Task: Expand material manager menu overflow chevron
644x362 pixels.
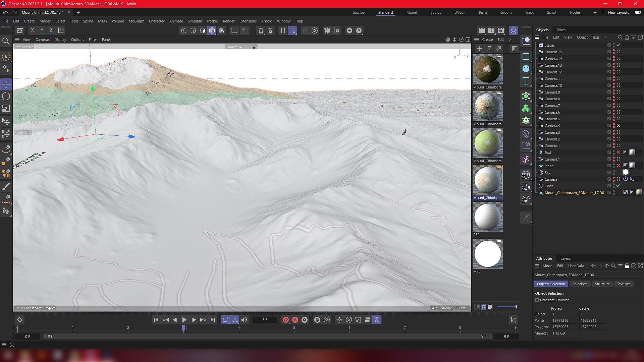Action: pyautogui.click(x=510, y=40)
